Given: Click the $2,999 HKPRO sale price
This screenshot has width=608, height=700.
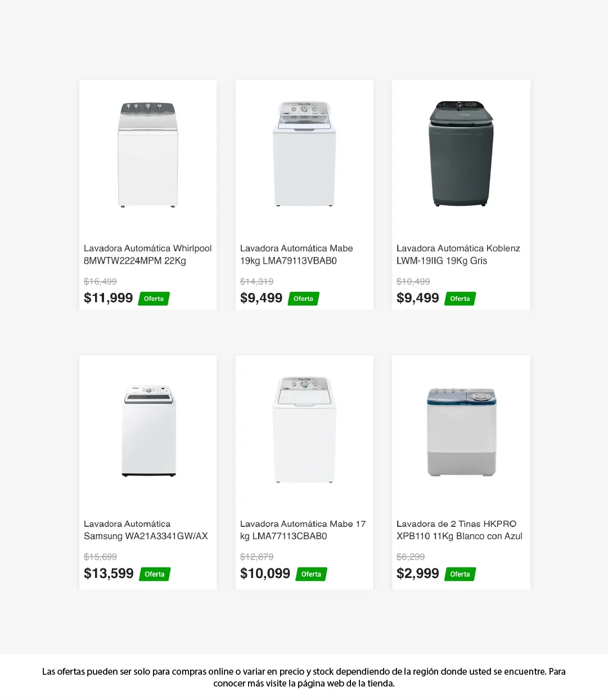Looking at the screenshot, I should pyautogui.click(x=417, y=573).
